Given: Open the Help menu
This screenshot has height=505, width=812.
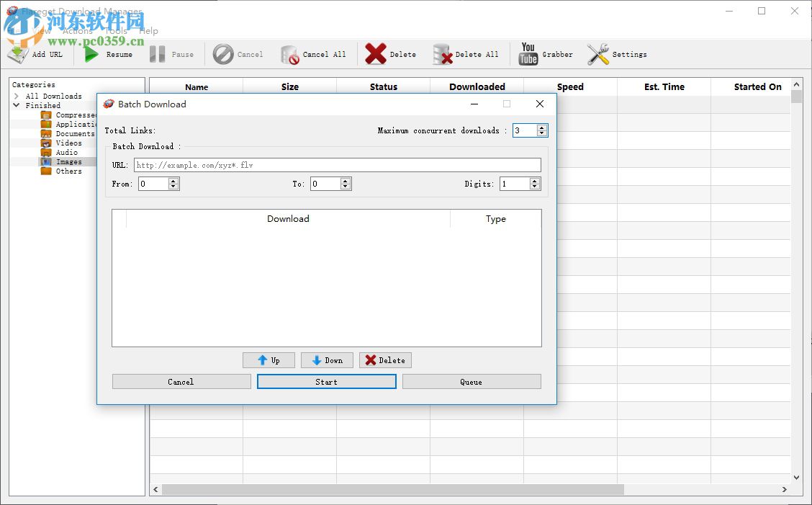Looking at the screenshot, I should 148,30.
